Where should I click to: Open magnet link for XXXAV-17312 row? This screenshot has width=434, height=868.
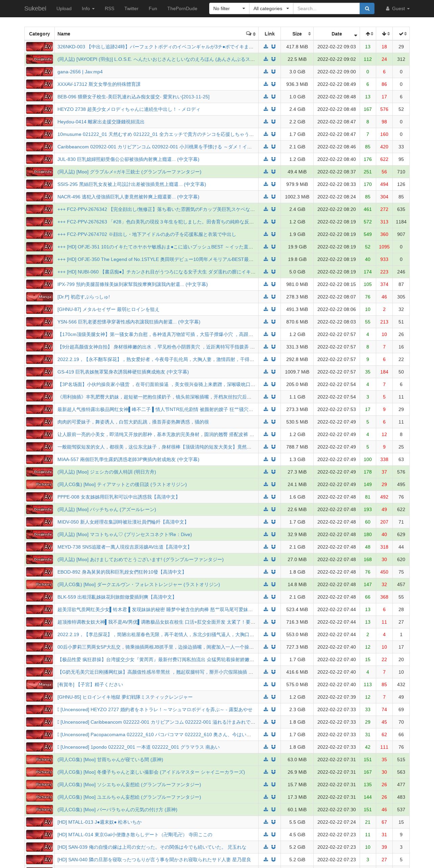(273, 84)
